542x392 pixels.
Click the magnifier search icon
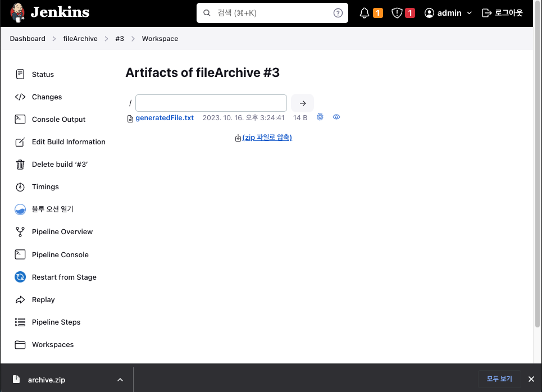[207, 13]
